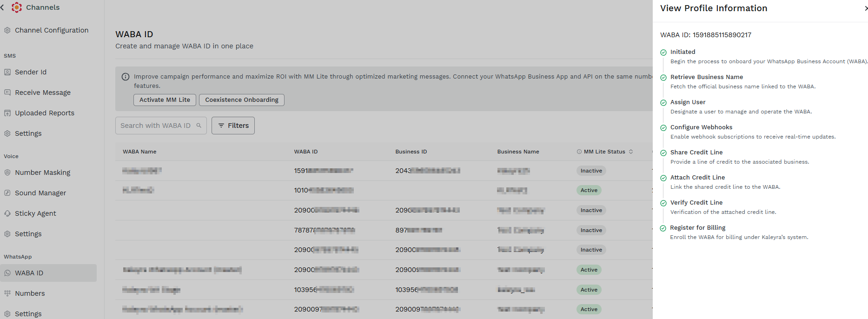868x319 pixels.
Task: Click the search magnifier icon
Action: (199, 126)
